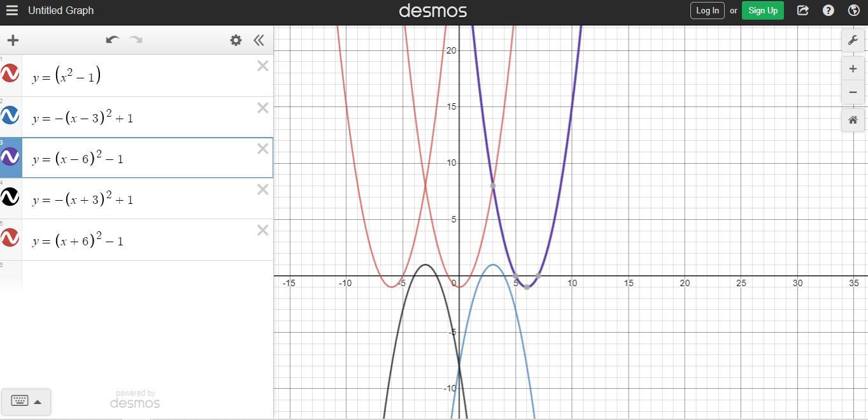Delete expression y=(x−6)²−1
The height and width of the screenshot is (420, 868).
262,148
